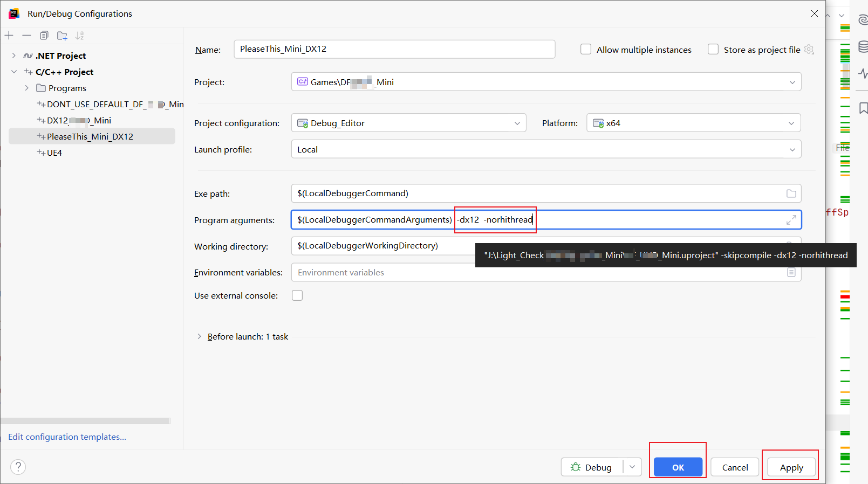Click the Debug button
This screenshot has height=484, width=868.
(592, 467)
